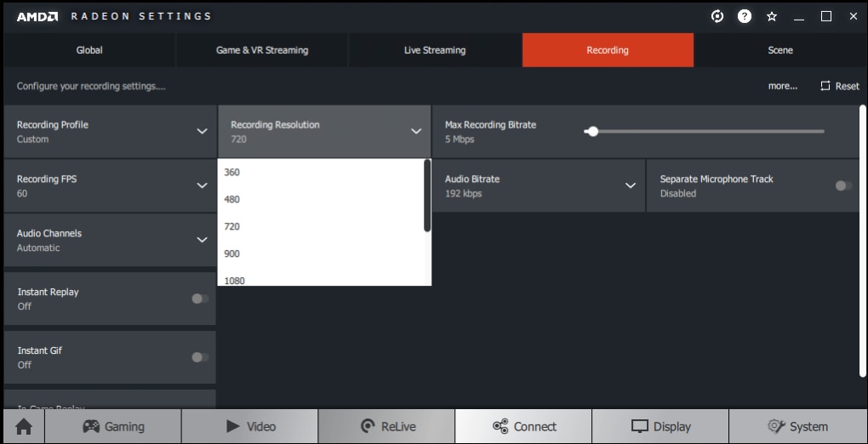This screenshot has width=868, height=444.
Task: Select the Recording tab
Action: click(608, 50)
